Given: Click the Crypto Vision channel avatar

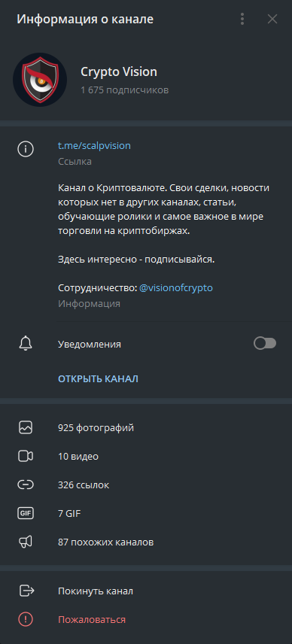Looking at the screenshot, I should tap(40, 80).
